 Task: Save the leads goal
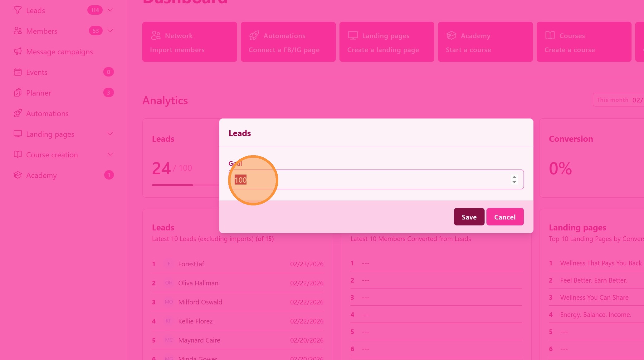click(x=469, y=217)
